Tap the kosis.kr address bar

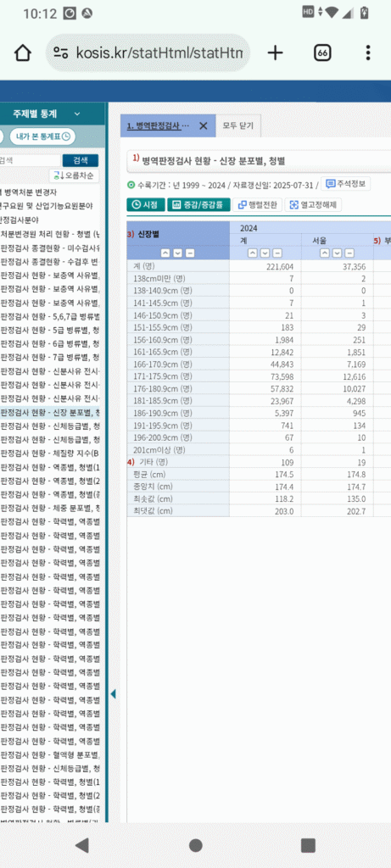(x=148, y=53)
